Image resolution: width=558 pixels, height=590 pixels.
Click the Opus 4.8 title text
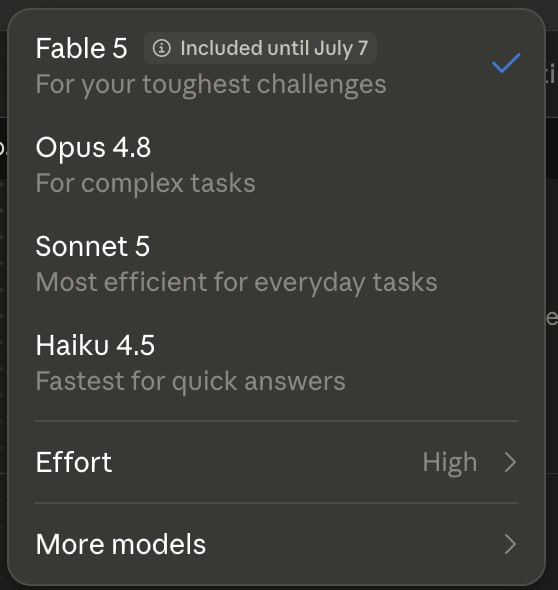pyautogui.click(x=93, y=148)
